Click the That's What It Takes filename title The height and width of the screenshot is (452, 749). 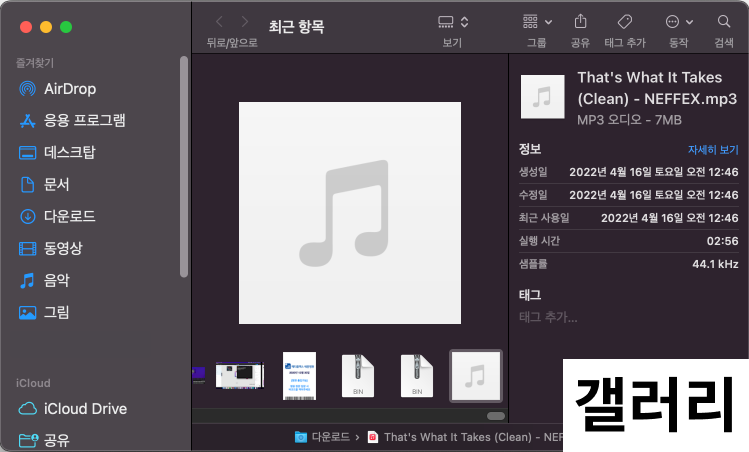657,88
